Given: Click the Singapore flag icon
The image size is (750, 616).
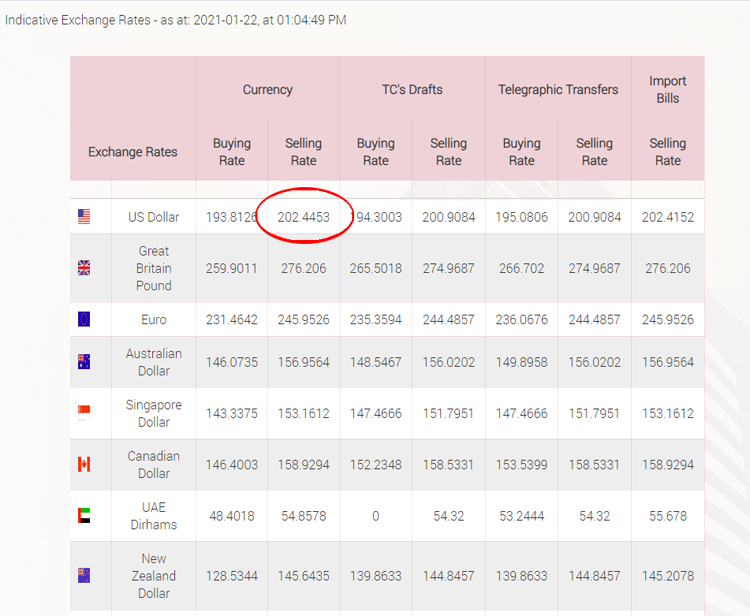Looking at the screenshot, I should coord(84,413).
